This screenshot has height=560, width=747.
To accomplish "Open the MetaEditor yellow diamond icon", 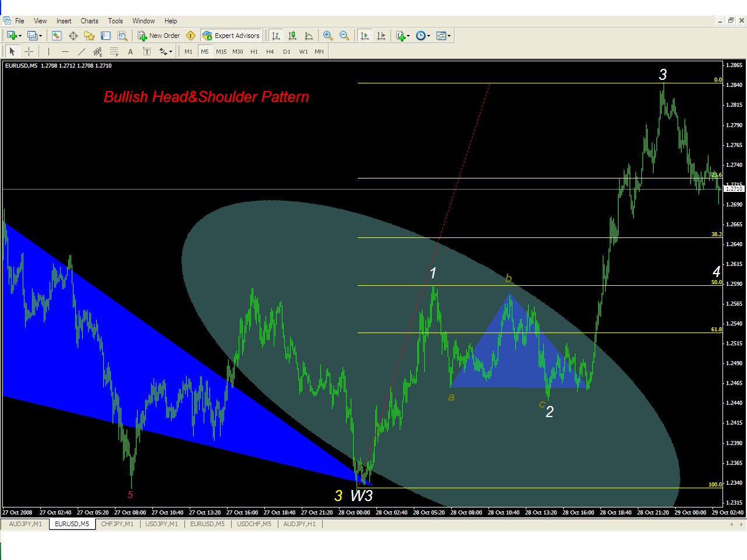I will point(190,36).
